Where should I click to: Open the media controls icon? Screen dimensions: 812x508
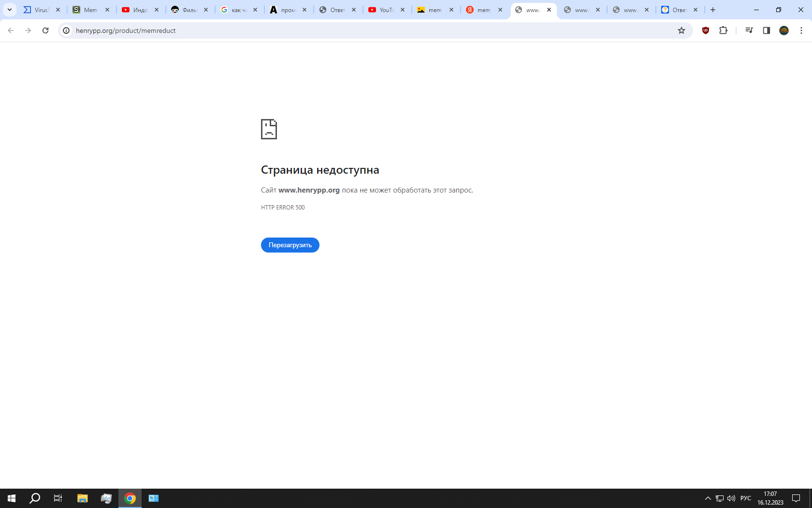pos(749,30)
